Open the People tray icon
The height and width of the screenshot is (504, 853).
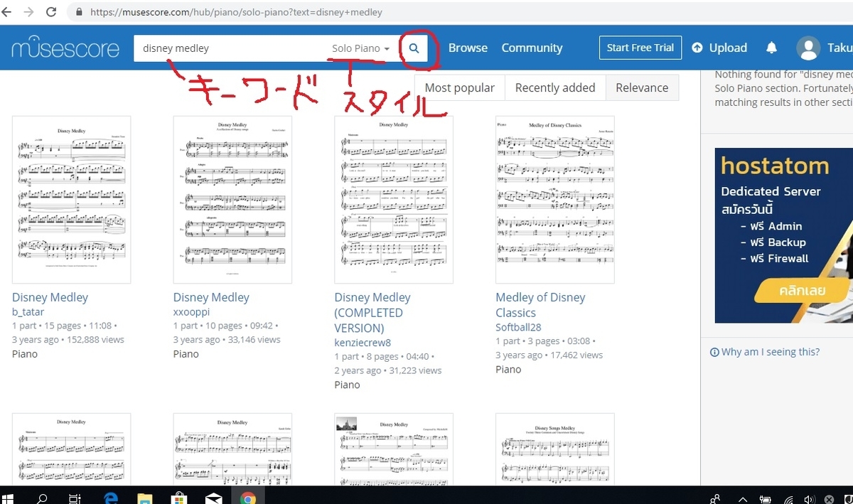coord(715,498)
